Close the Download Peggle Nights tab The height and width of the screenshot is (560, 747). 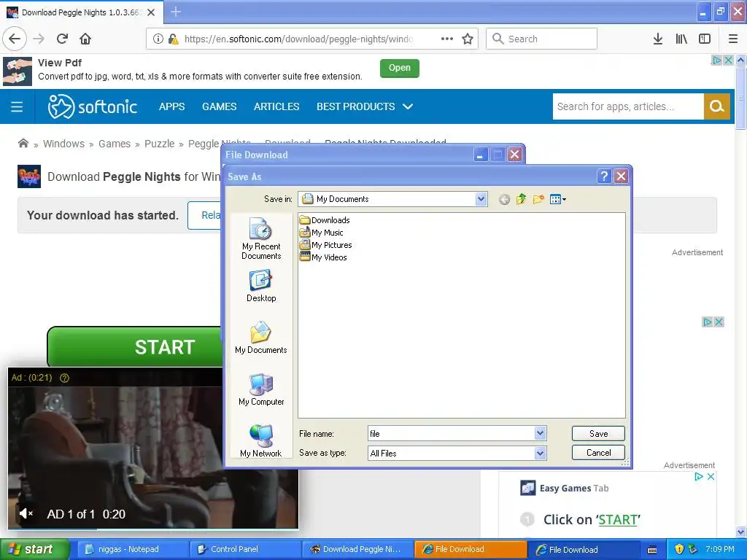151,12
